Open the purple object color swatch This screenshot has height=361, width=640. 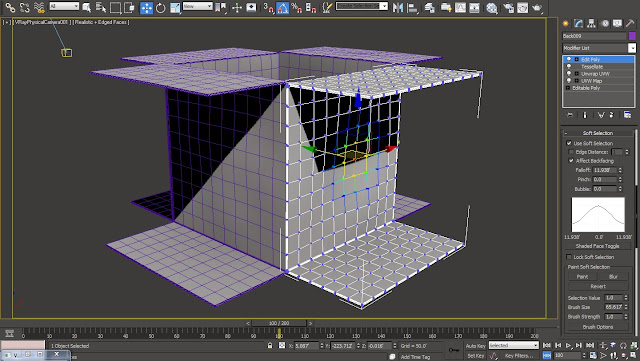coord(632,36)
